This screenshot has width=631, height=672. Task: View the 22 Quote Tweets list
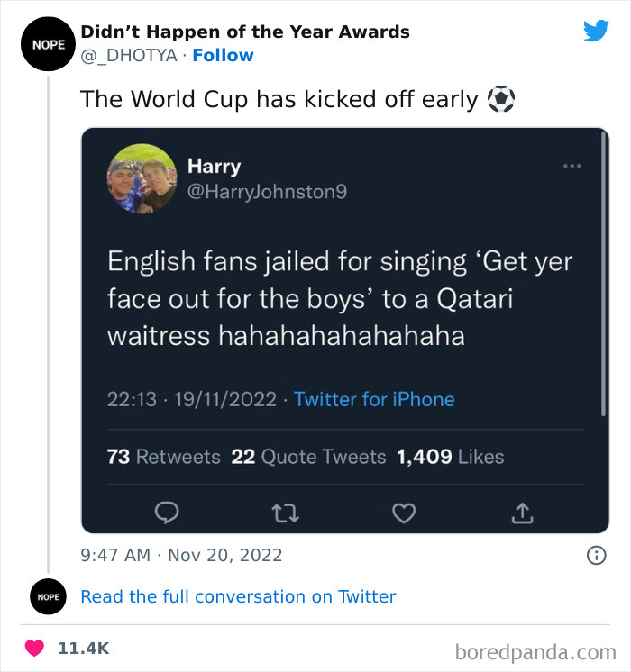tap(308, 457)
